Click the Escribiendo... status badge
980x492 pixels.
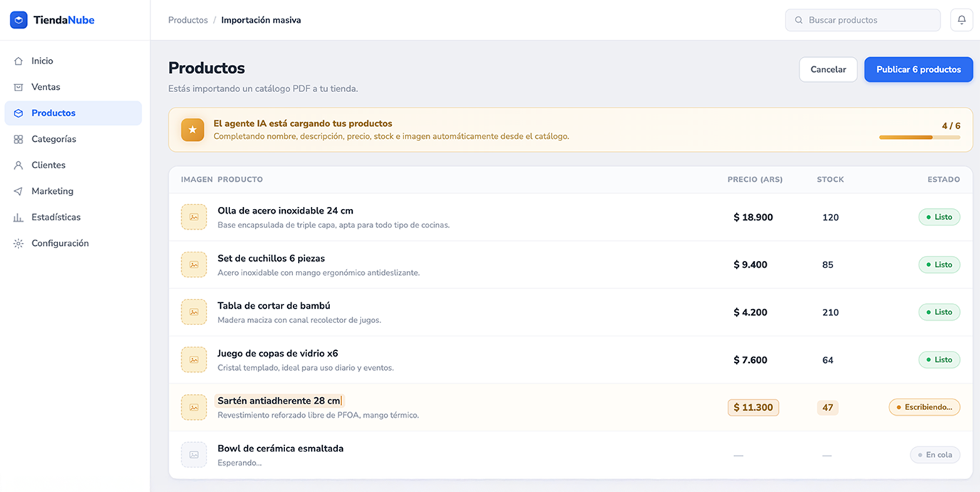tap(924, 407)
